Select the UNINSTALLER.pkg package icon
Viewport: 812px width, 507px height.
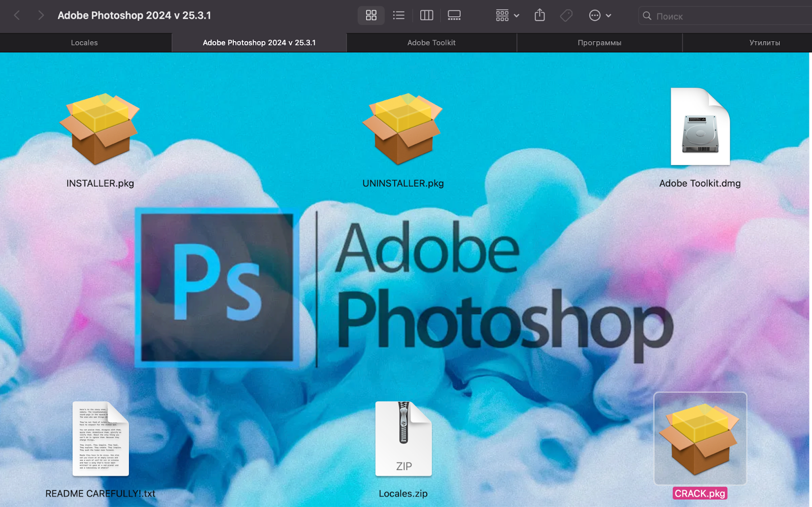(402, 129)
